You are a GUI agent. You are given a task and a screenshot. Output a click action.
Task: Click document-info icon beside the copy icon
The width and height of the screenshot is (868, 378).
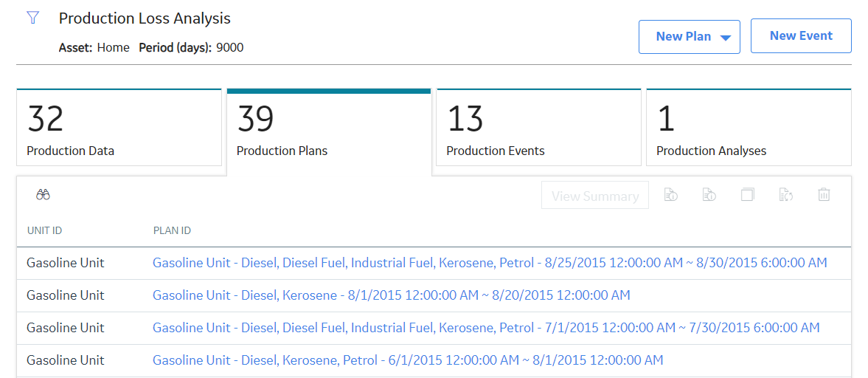click(709, 195)
